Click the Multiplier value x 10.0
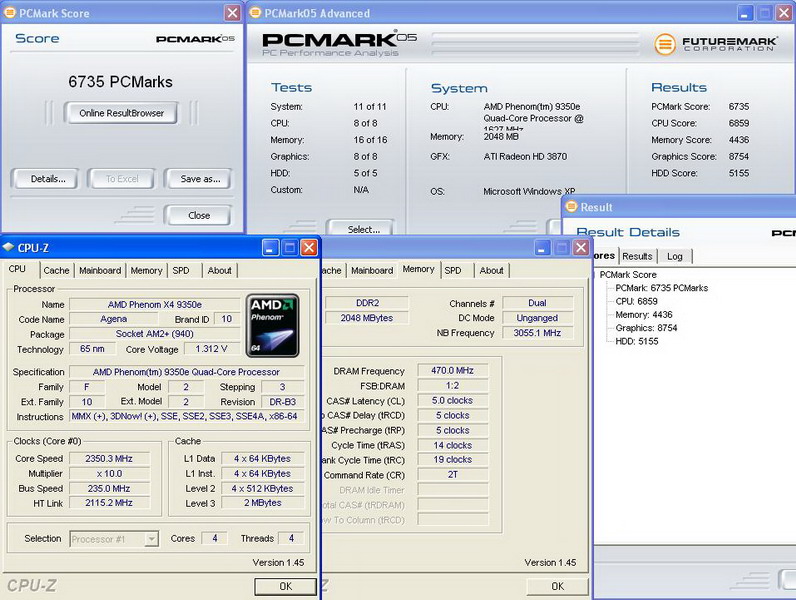Viewport: 796px width, 600px height. pos(109,474)
